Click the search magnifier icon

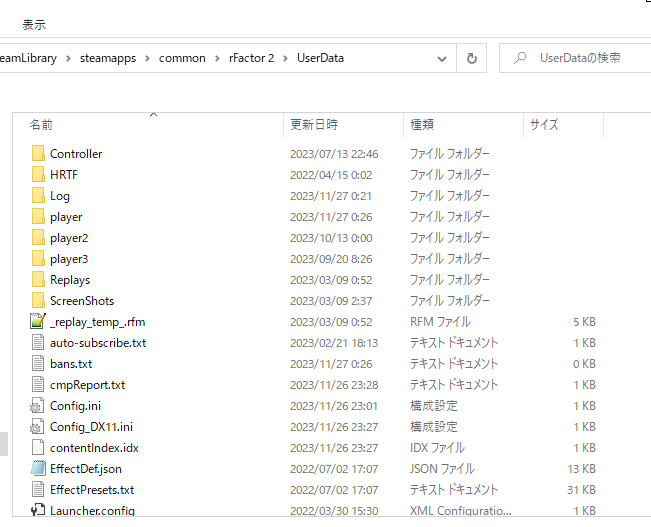click(520, 58)
